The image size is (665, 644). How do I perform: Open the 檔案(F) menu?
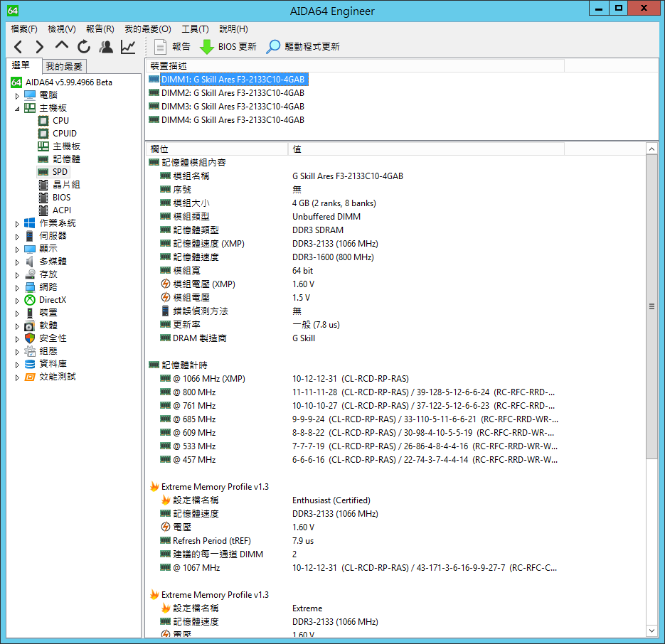pyautogui.click(x=24, y=29)
